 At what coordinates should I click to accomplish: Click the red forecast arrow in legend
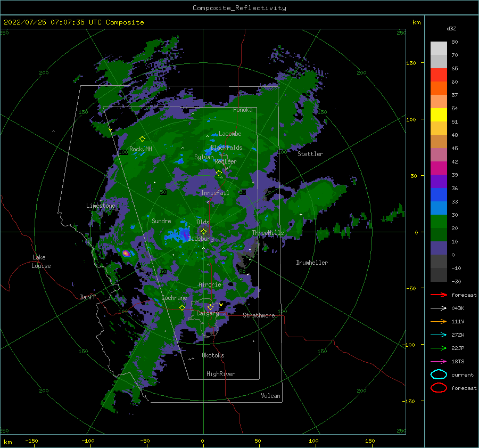439,295
